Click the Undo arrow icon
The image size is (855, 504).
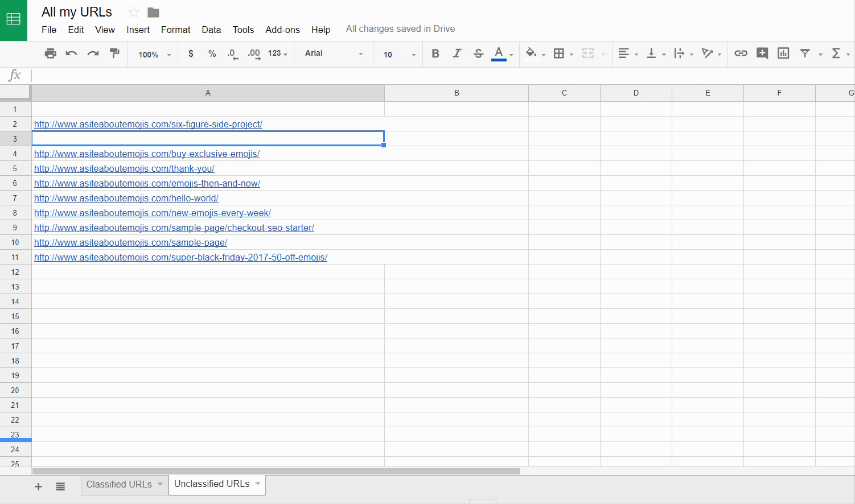click(x=72, y=53)
